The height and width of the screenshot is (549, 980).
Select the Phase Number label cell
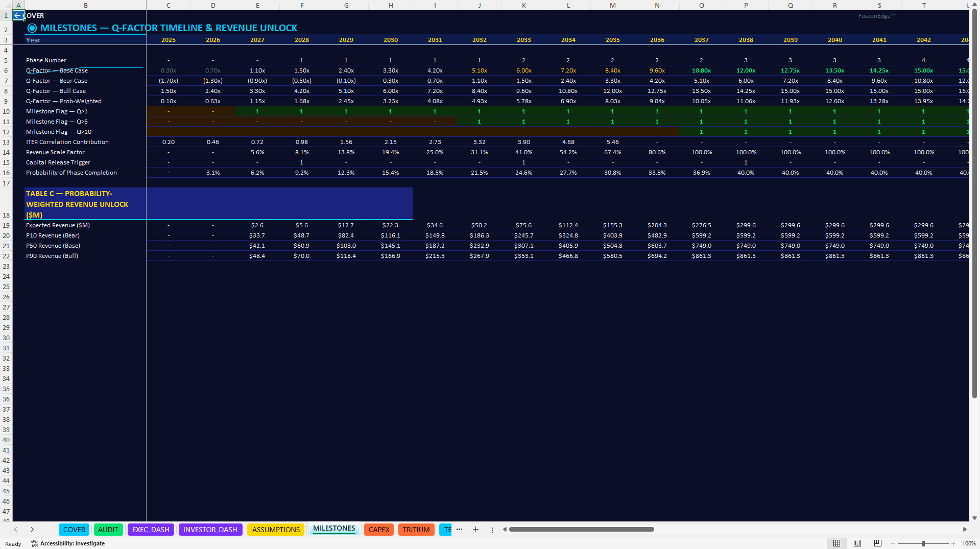pyautogui.click(x=85, y=60)
